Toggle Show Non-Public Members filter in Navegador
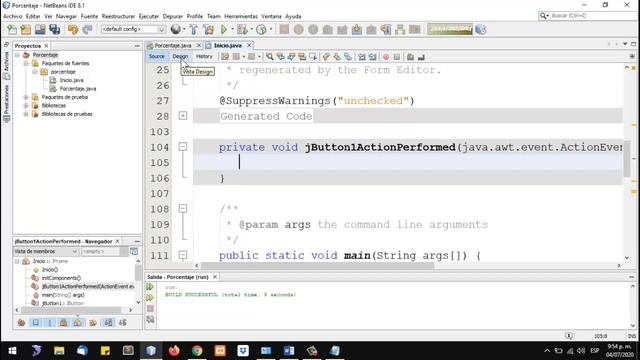Image resolution: width=640 pixels, height=360 pixels. point(64,322)
